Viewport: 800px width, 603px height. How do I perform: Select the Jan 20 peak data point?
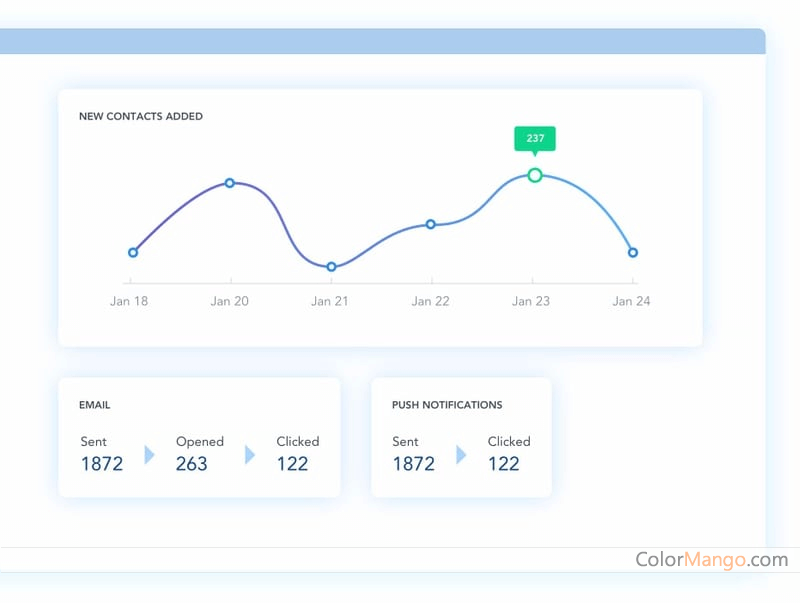(x=230, y=183)
